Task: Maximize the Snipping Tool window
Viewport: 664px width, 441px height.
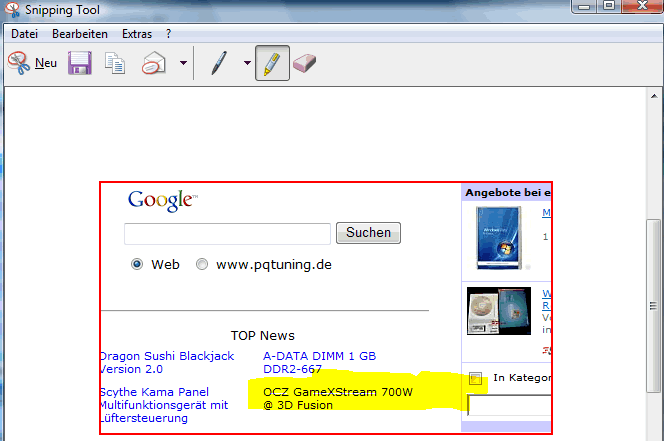Action: (609, 6)
